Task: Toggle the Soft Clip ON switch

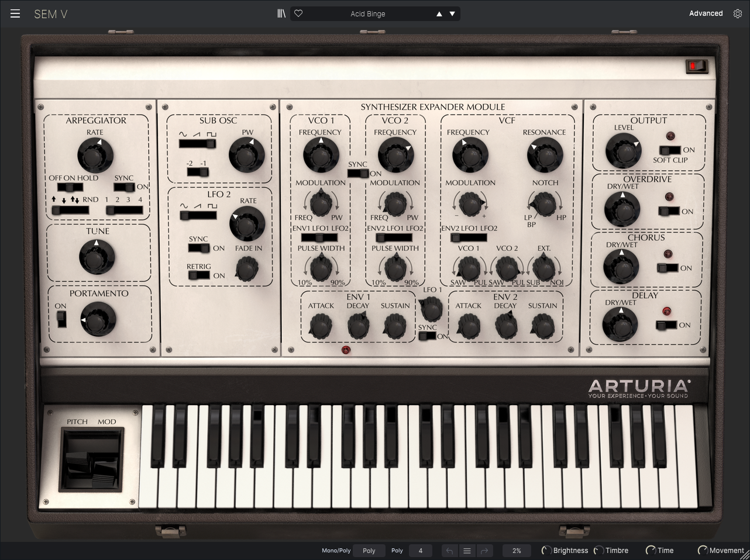Action: pyautogui.click(x=670, y=150)
